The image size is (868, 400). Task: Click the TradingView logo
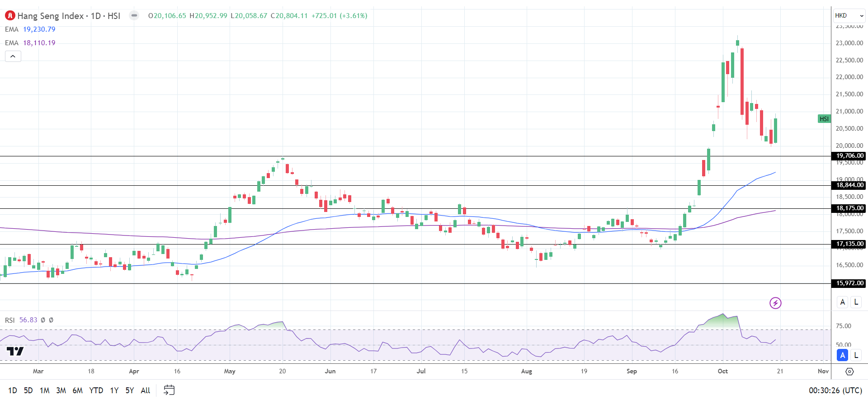(15, 351)
